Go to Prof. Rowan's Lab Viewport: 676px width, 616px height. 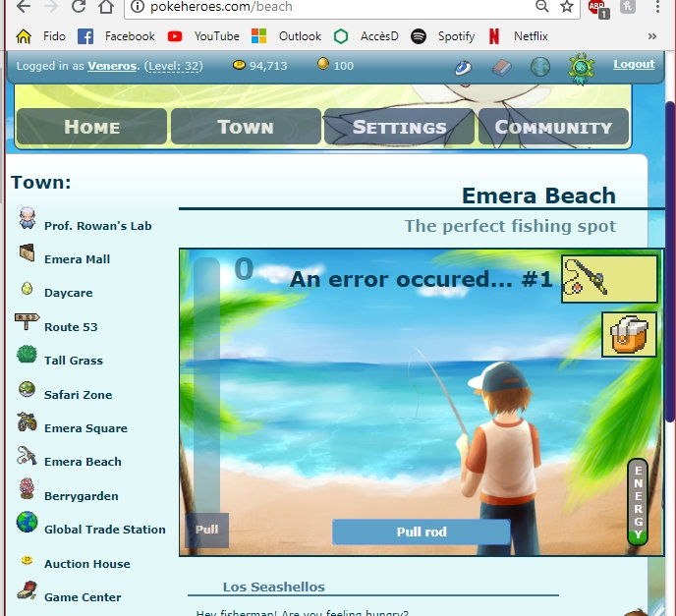[x=98, y=226]
